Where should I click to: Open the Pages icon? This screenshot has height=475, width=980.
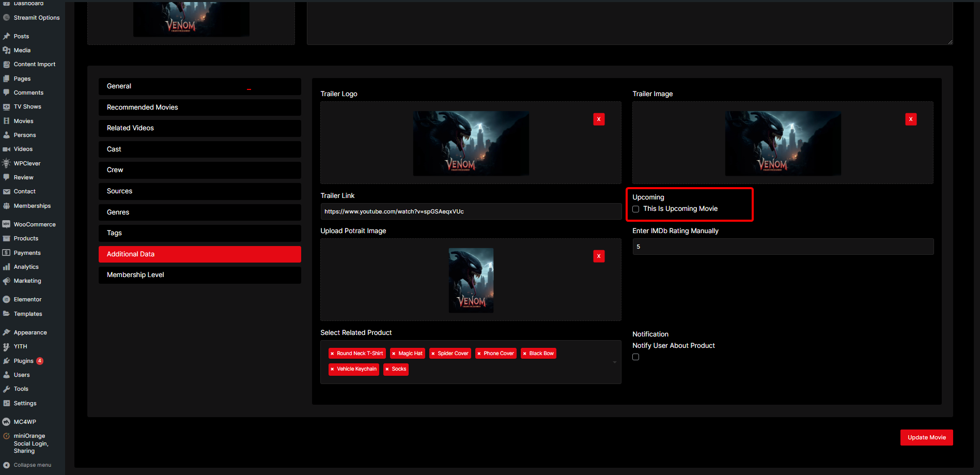pyautogui.click(x=6, y=79)
